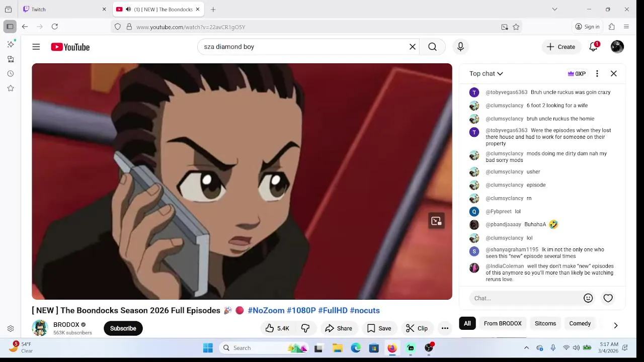
Task: Open #nocuts hashtag link
Action: [365, 311]
